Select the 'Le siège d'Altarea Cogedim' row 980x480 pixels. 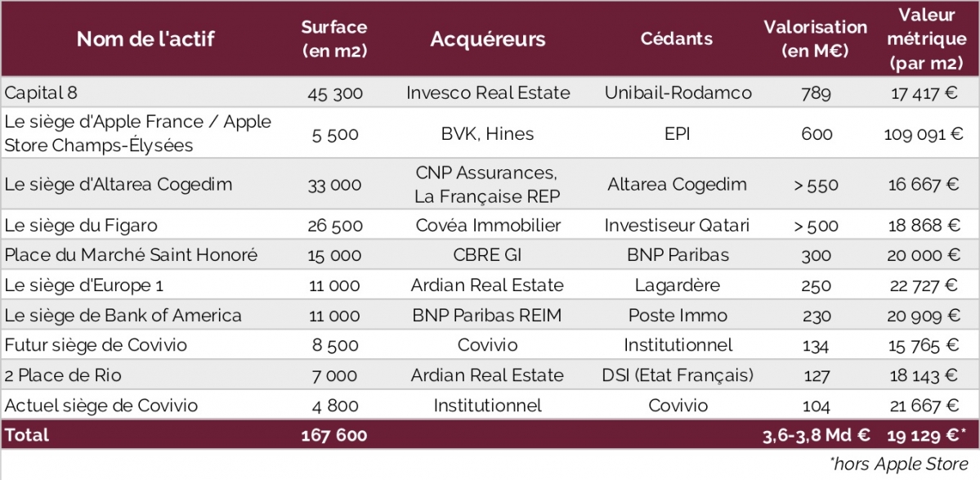(490, 184)
